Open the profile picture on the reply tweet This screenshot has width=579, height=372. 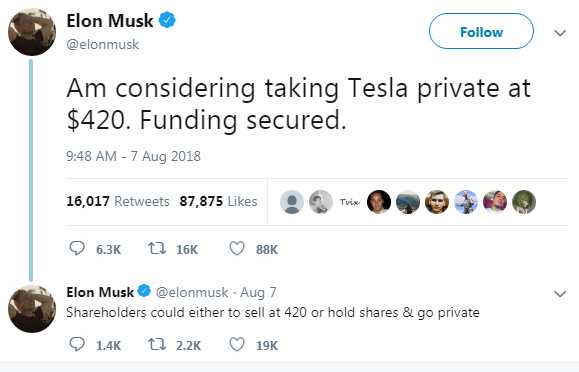point(32,309)
